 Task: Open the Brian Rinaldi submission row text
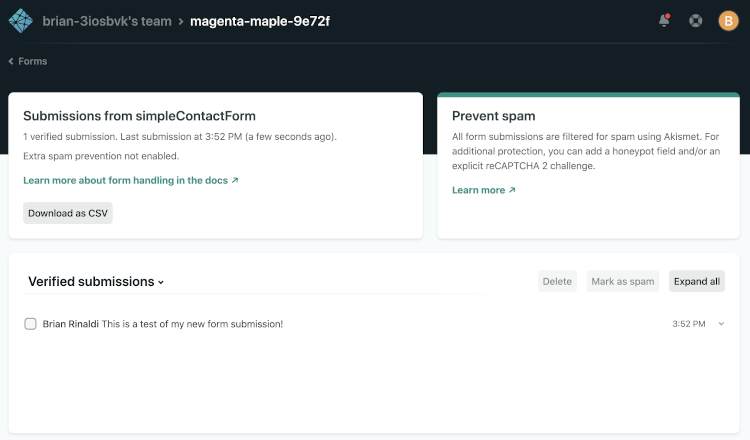(x=163, y=324)
